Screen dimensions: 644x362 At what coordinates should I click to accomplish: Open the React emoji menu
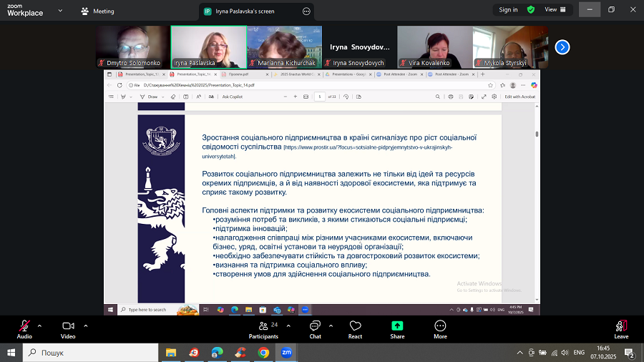355,329
